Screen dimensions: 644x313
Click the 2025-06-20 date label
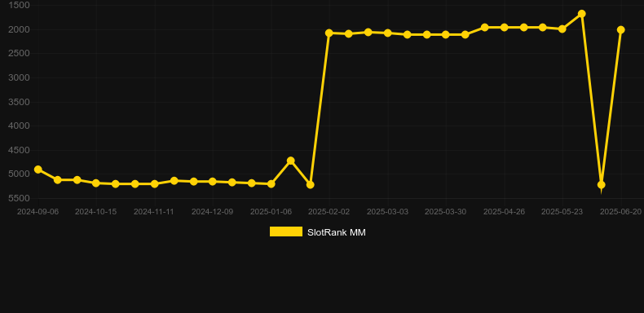[x=620, y=212]
